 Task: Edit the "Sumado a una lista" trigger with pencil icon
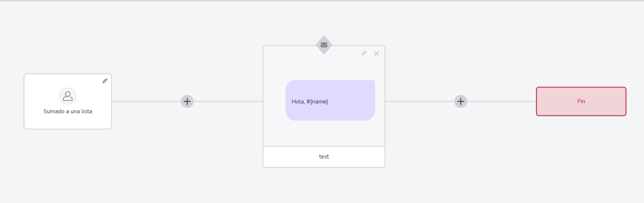[105, 81]
